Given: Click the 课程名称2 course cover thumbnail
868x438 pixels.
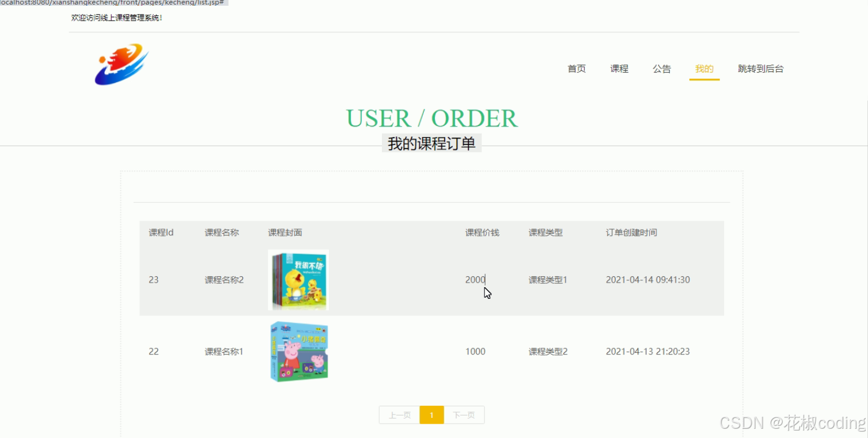Looking at the screenshot, I should click(x=298, y=280).
